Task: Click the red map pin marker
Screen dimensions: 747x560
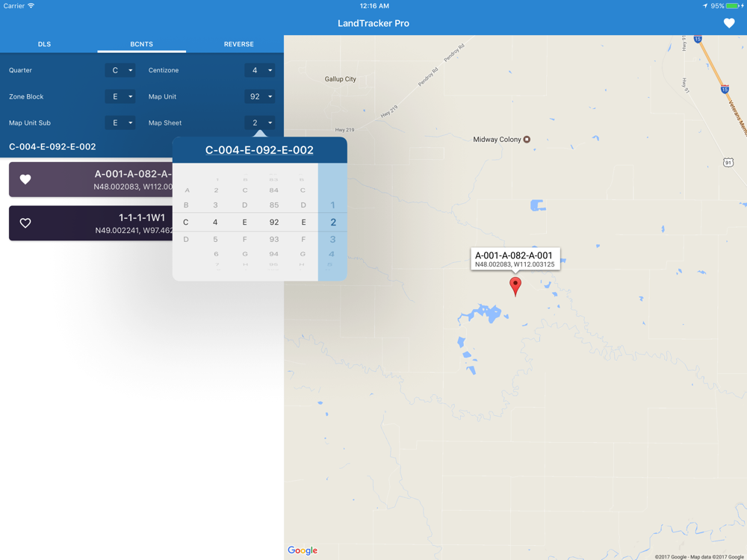Action: [x=515, y=285]
